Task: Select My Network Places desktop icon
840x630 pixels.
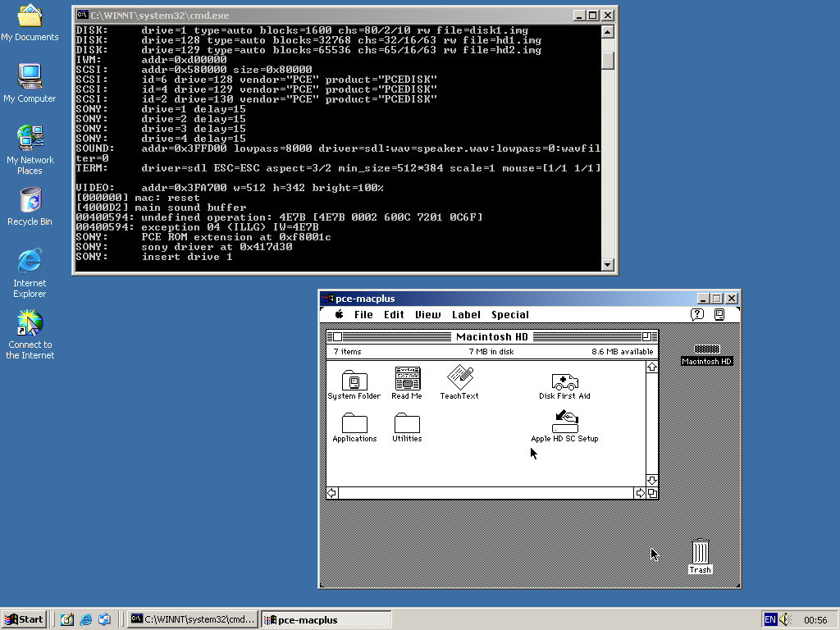Action: [30, 138]
